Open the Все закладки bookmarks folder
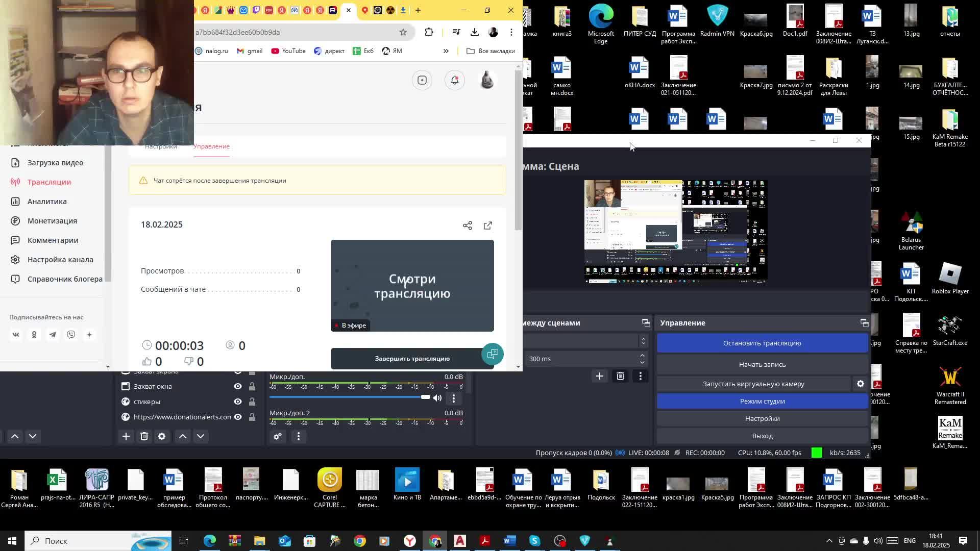This screenshot has width=980, height=551. point(491,51)
